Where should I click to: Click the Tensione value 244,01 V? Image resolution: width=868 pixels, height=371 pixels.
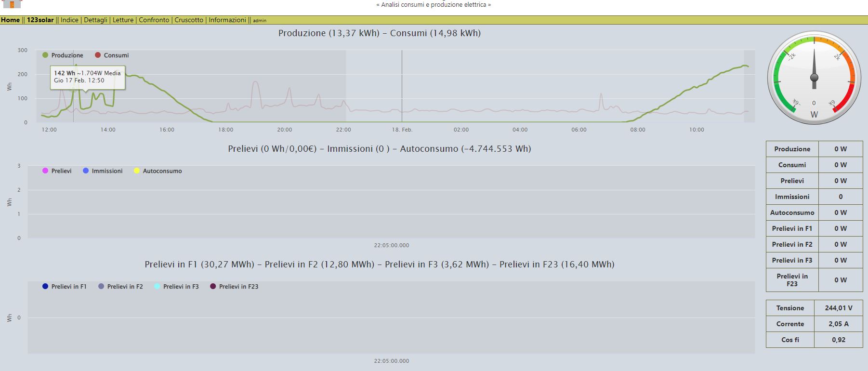pos(839,308)
